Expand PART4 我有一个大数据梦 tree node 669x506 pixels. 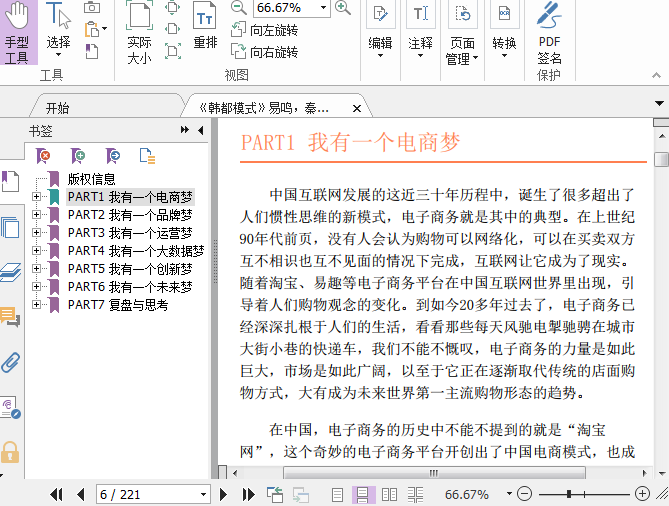[36, 250]
